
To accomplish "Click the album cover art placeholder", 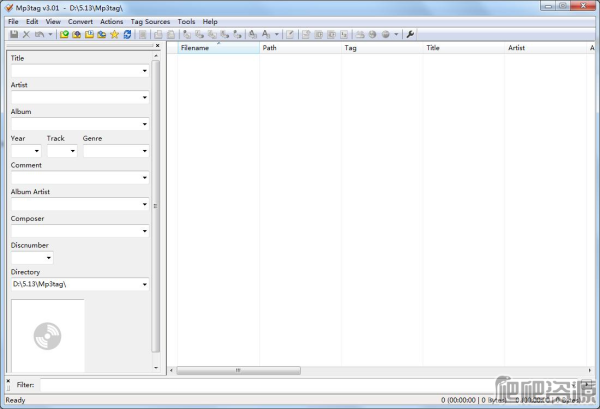I will click(x=47, y=336).
